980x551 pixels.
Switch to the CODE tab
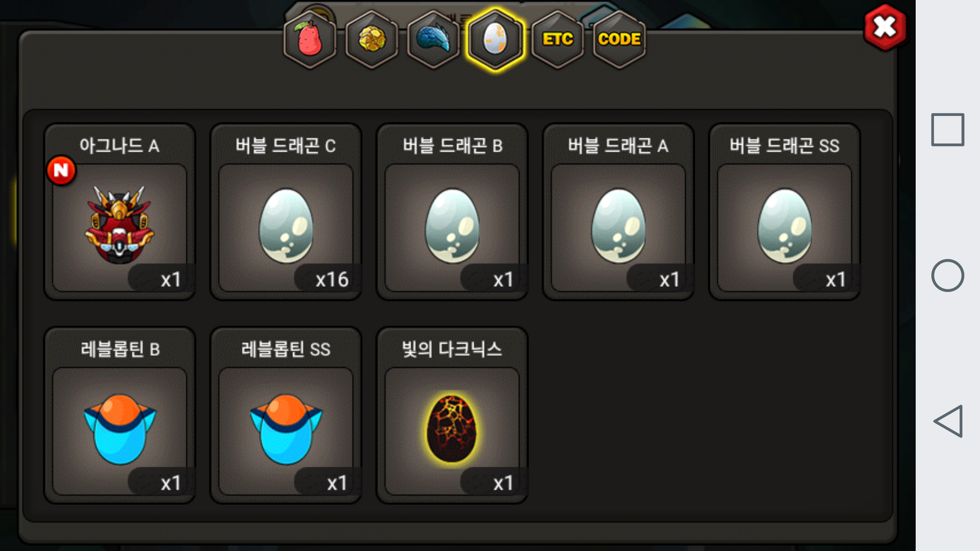[x=619, y=40]
